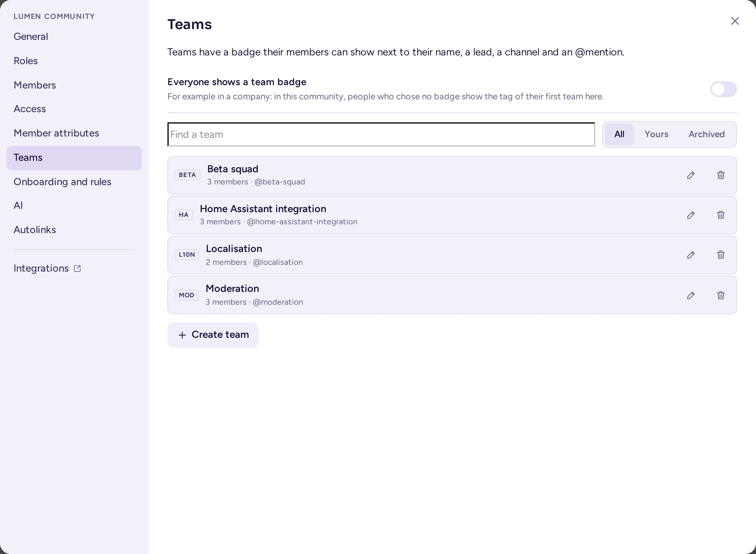Screen dimensions: 756x554
Task: Edit the Moderation team
Action: click(691, 296)
